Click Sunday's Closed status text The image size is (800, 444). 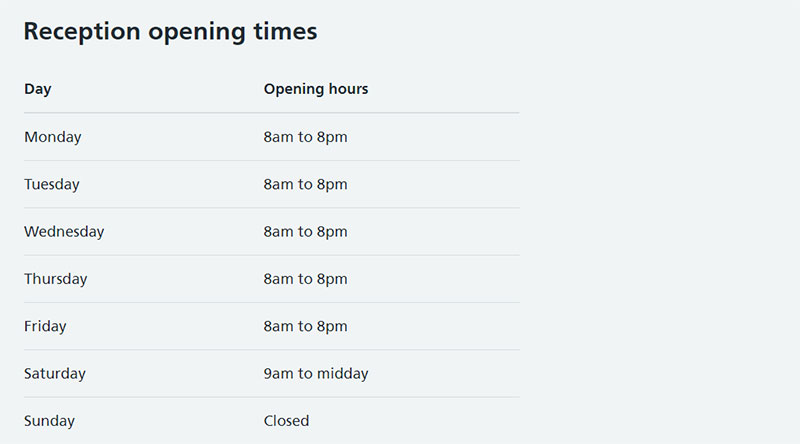coord(286,421)
